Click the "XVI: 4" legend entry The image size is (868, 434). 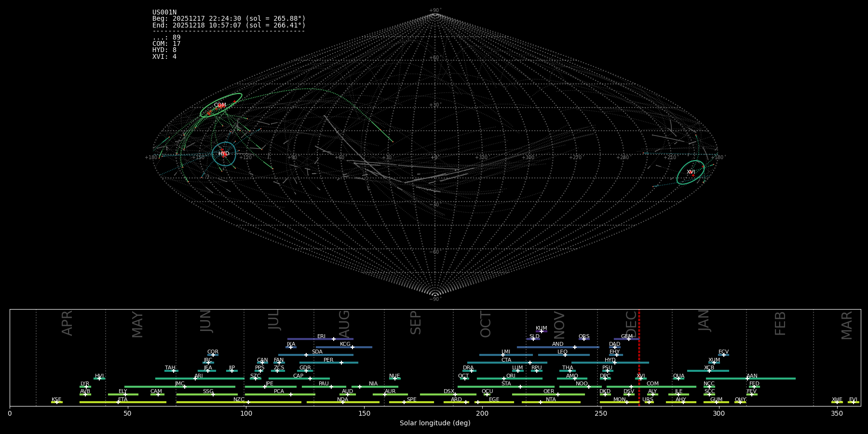pos(164,57)
